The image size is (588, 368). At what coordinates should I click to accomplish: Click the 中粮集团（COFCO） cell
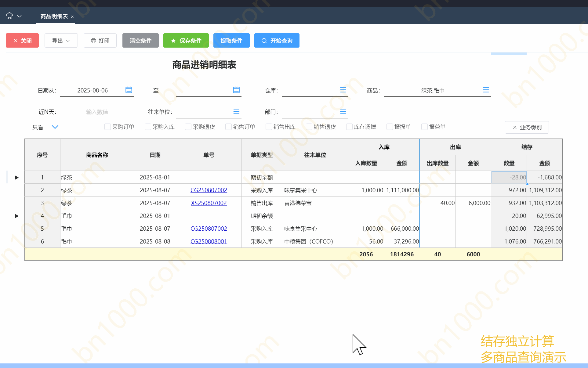tap(315, 241)
